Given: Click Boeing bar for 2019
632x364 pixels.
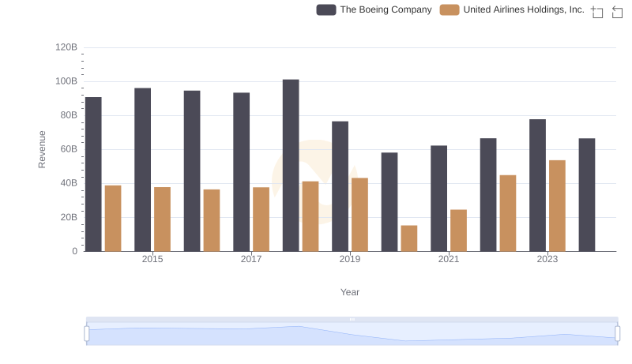Looking at the screenshot, I should coord(340,186).
